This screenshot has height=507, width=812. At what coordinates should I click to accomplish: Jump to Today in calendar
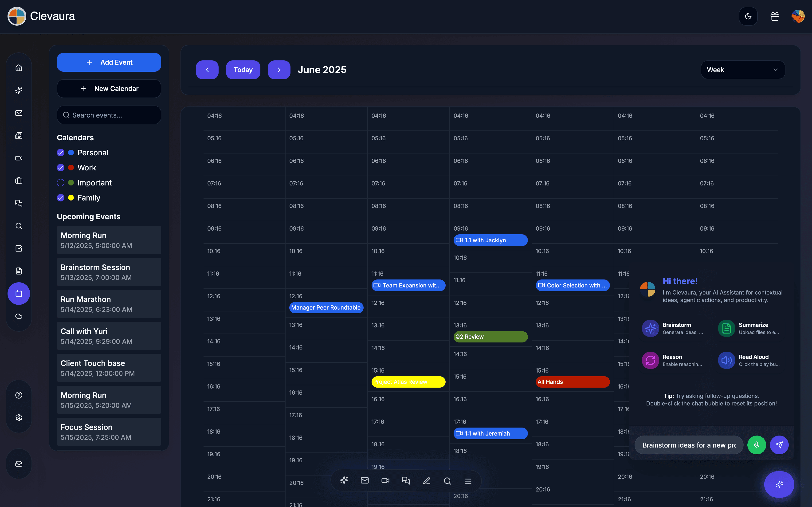click(243, 70)
